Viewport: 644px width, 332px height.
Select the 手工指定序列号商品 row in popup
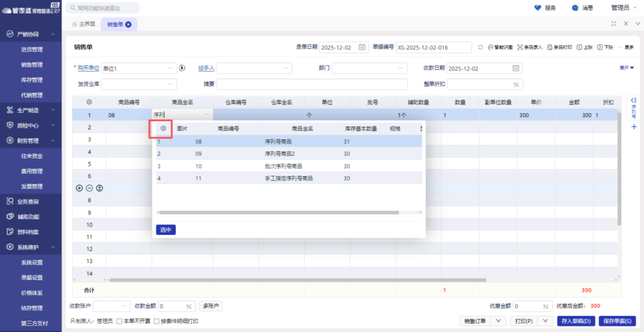(x=289, y=178)
